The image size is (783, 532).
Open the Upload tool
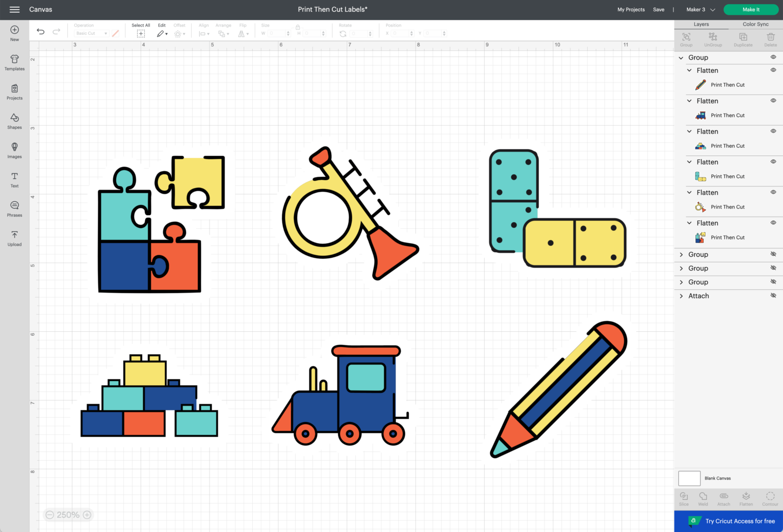point(14,237)
